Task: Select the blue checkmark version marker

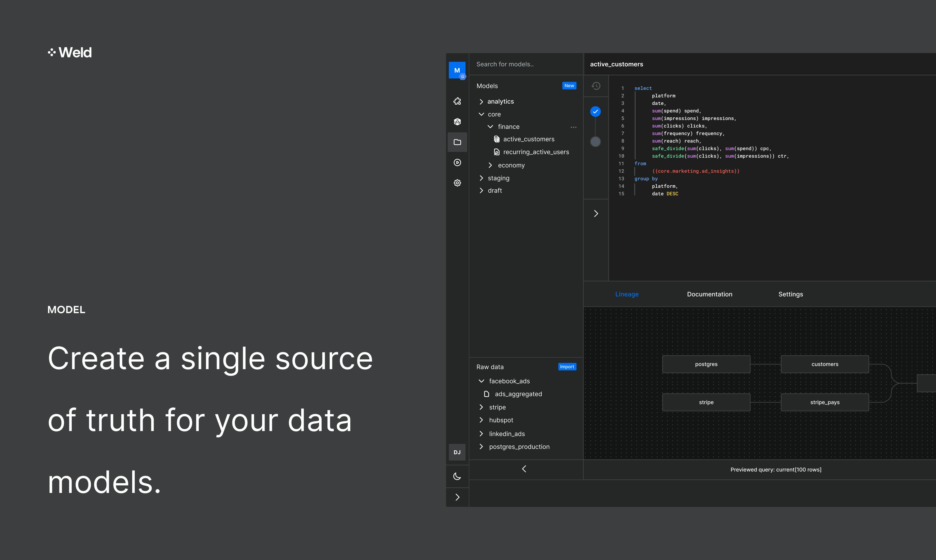Action: [596, 111]
